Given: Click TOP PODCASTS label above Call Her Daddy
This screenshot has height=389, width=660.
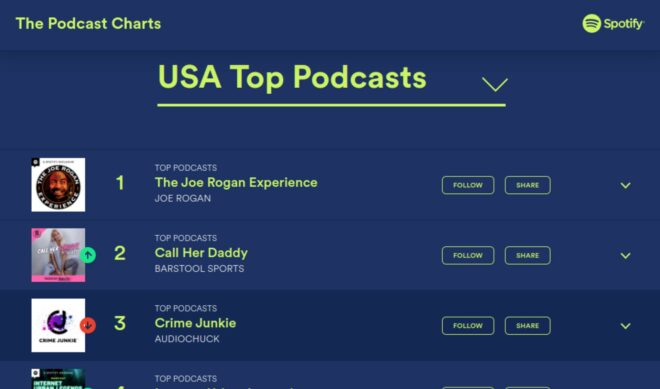Looking at the screenshot, I should point(186,238).
